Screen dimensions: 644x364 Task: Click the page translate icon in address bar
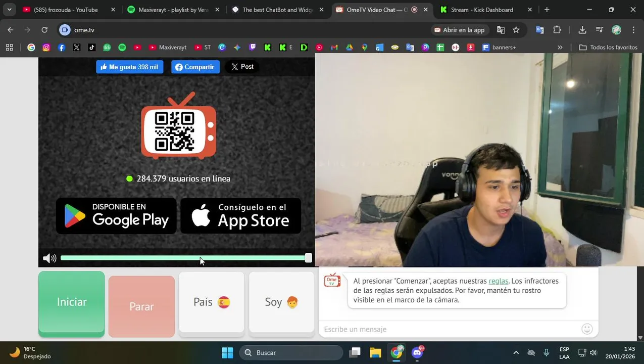501,30
